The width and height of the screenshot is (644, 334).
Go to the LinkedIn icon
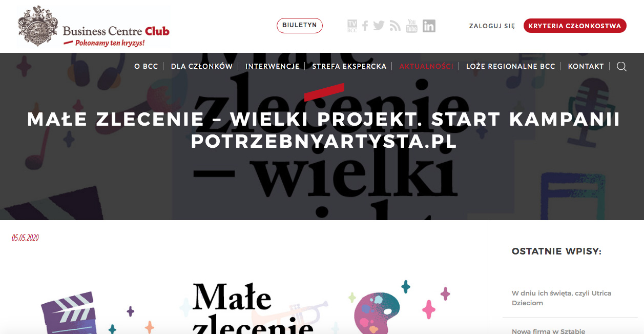click(x=429, y=26)
